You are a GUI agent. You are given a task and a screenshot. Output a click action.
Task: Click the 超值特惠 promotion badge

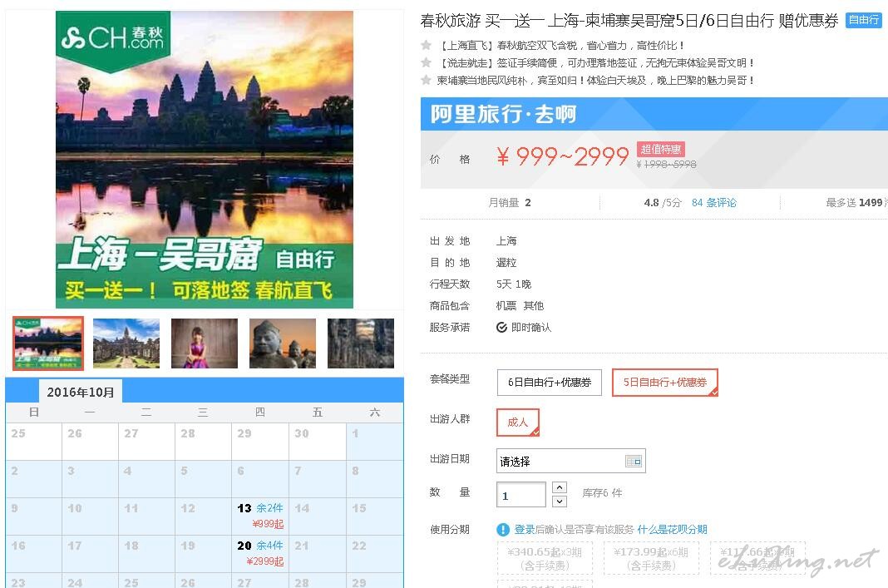(661, 149)
